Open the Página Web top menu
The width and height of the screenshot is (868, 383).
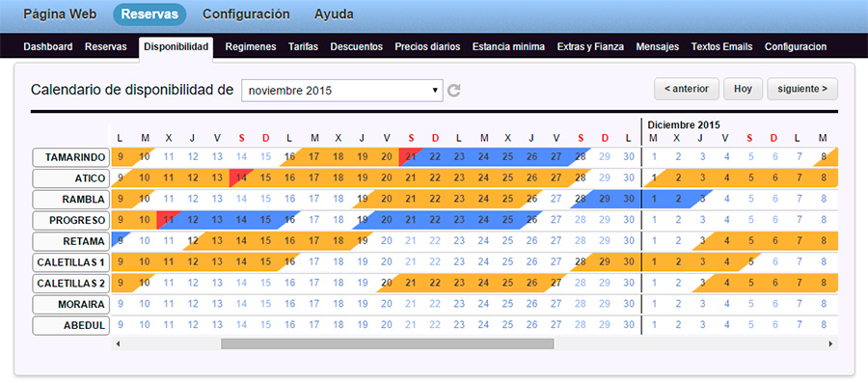60,14
